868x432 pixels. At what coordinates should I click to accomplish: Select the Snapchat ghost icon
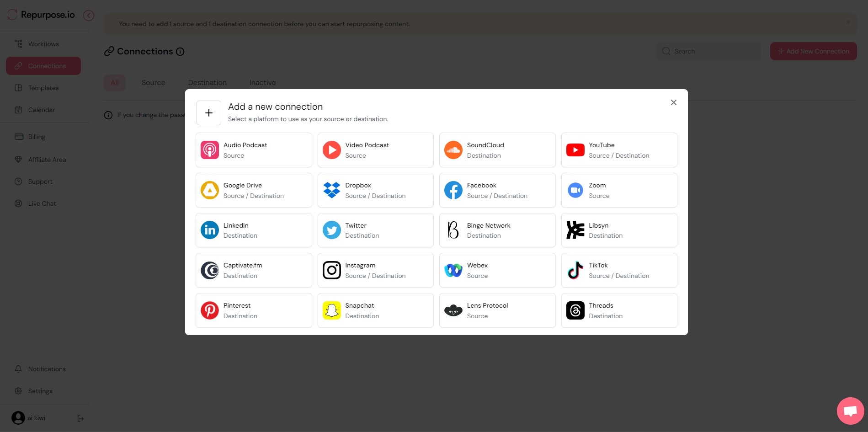click(x=332, y=310)
